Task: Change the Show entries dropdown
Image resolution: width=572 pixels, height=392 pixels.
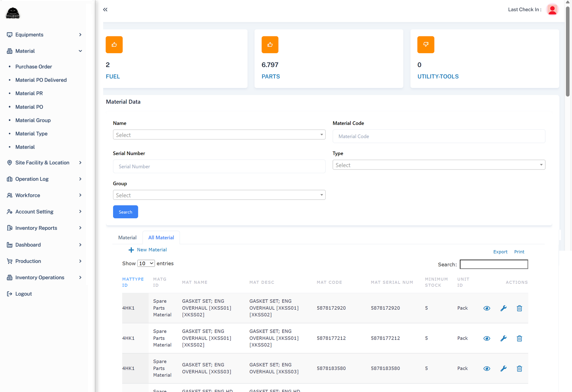Action: click(146, 263)
